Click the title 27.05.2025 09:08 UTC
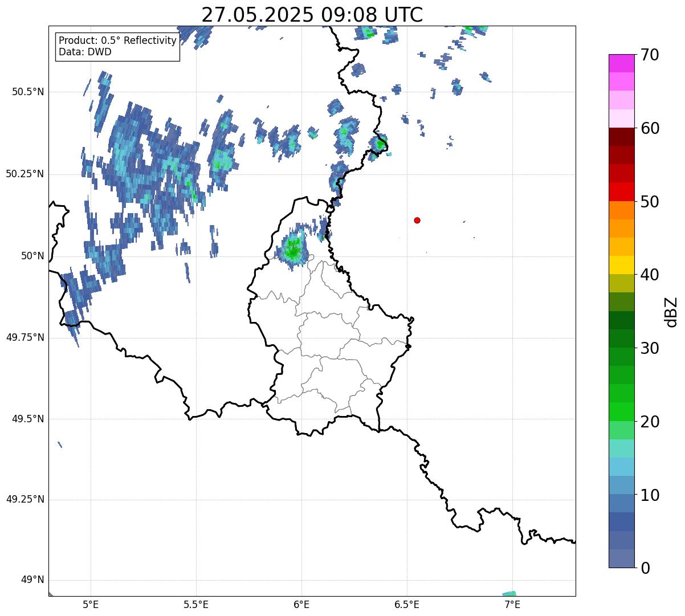Viewport: 685px width, 616px height. pyautogui.click(x=312, y=14)
